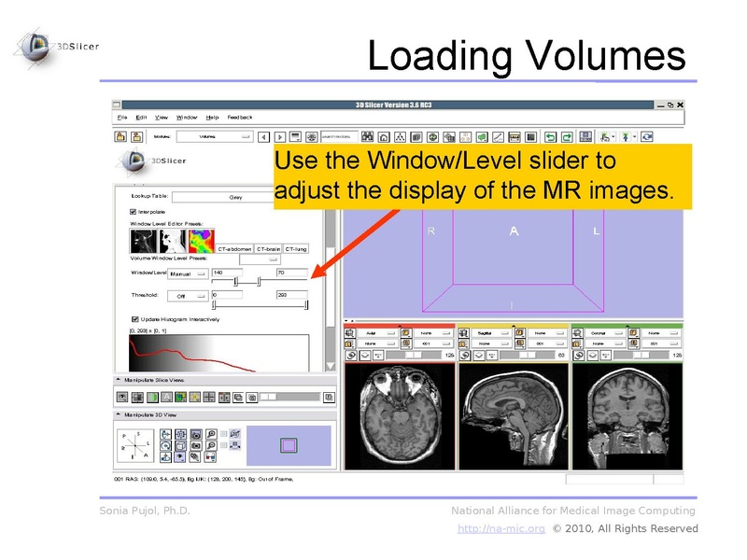Click the link slice views icon in Manipulate Slice Views
747x560 pixels.
click(x=239, y=398)
